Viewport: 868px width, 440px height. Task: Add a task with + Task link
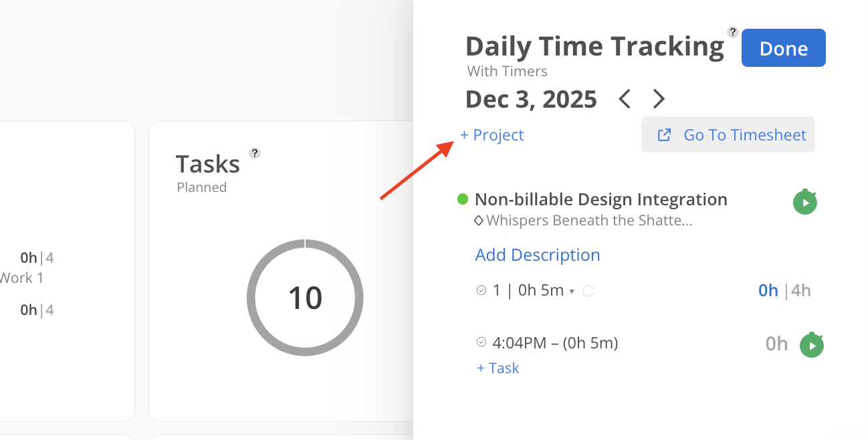[498, 368]
